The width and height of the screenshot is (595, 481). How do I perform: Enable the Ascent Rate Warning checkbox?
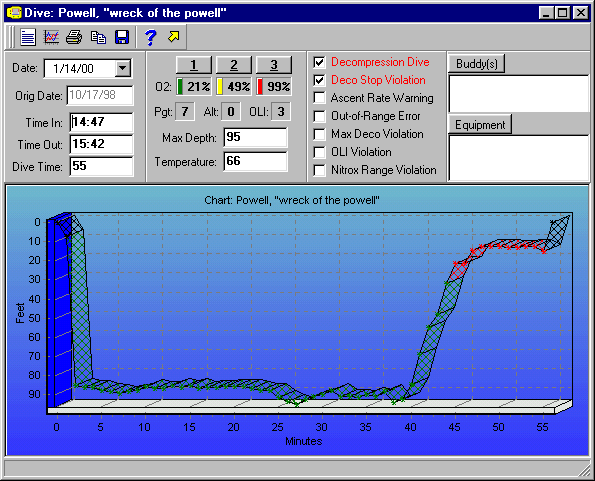(x=320, y=98)
